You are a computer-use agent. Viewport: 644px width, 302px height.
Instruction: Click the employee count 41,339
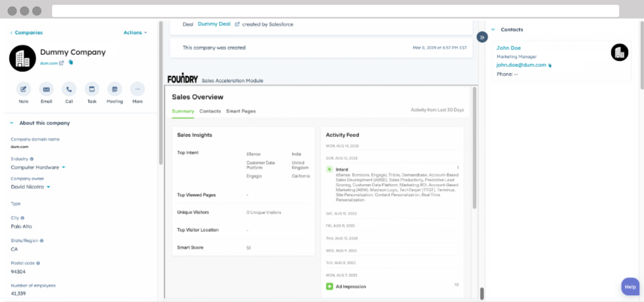tap(18, 294)
